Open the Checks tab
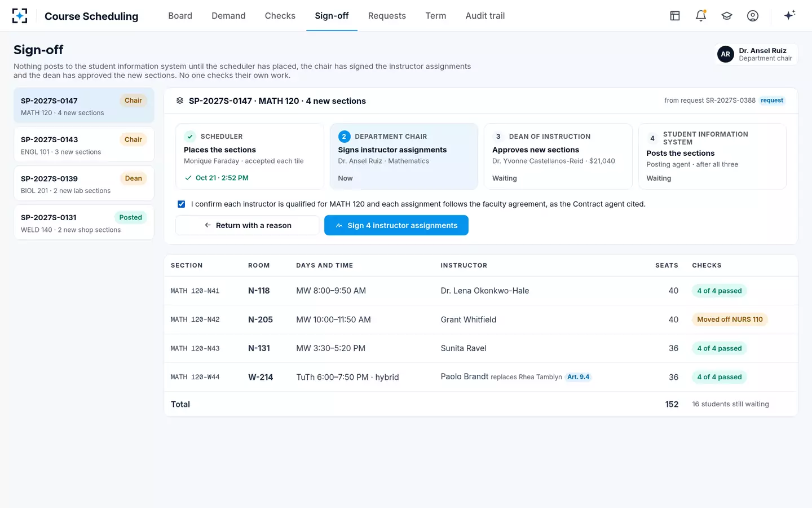This screenshot has height=508, width=812. 280,16
